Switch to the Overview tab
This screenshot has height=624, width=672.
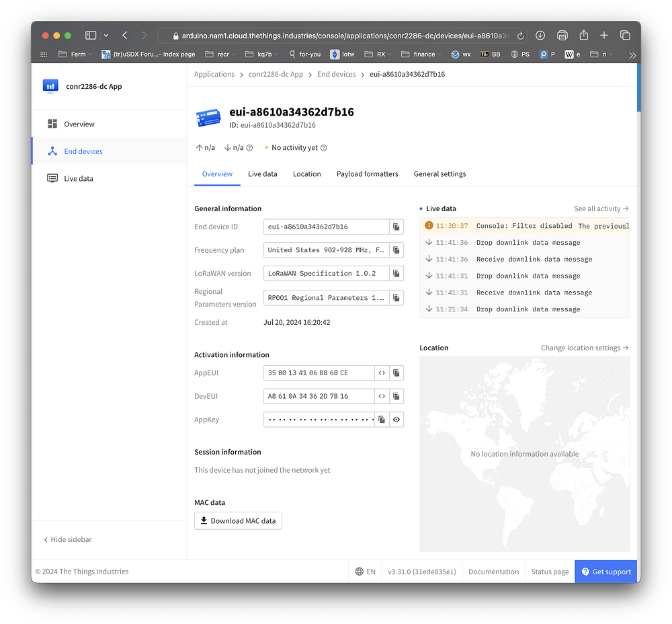(217, 174)
